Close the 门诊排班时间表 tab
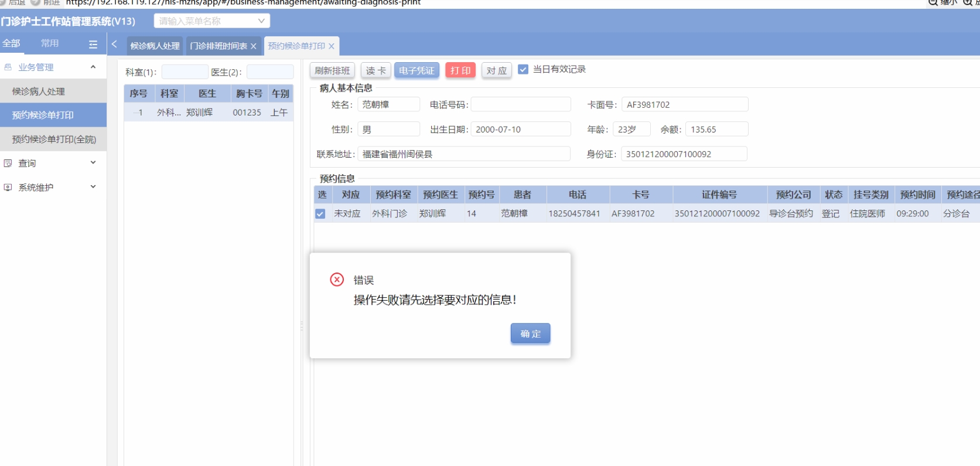The image size is (980, 466). click(x=254, y=46)
